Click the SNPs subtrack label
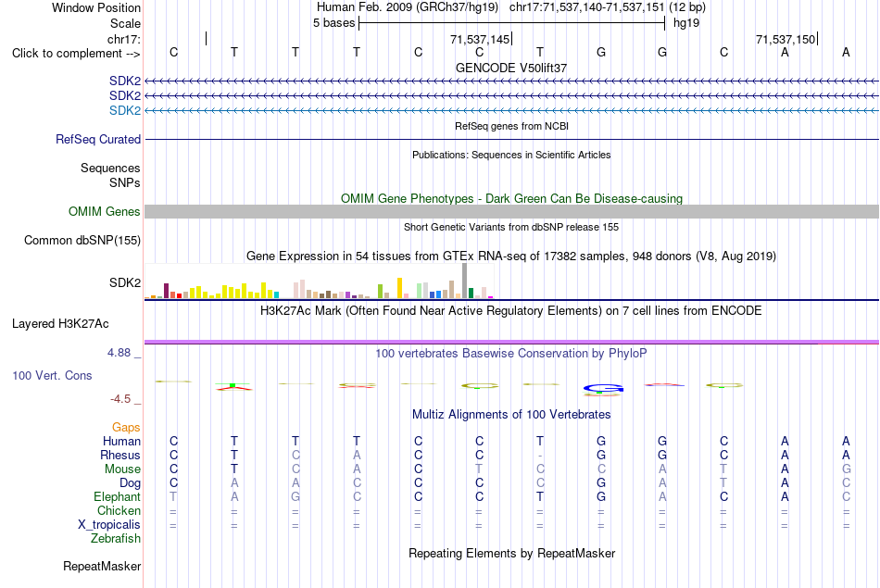This screenshot has height=588, width=880. pos(125,183)
